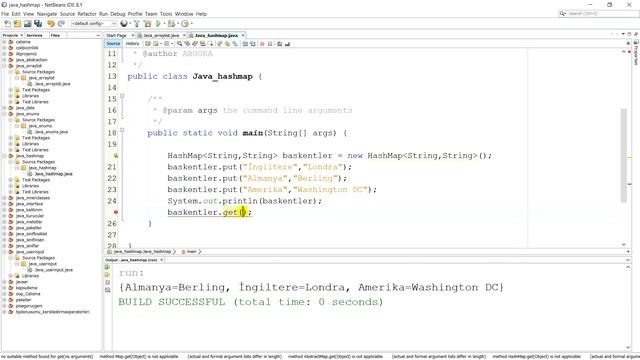Screen dimensions: 640x360
Task: Open the Refactor menu
Action: tap(87, 14)
